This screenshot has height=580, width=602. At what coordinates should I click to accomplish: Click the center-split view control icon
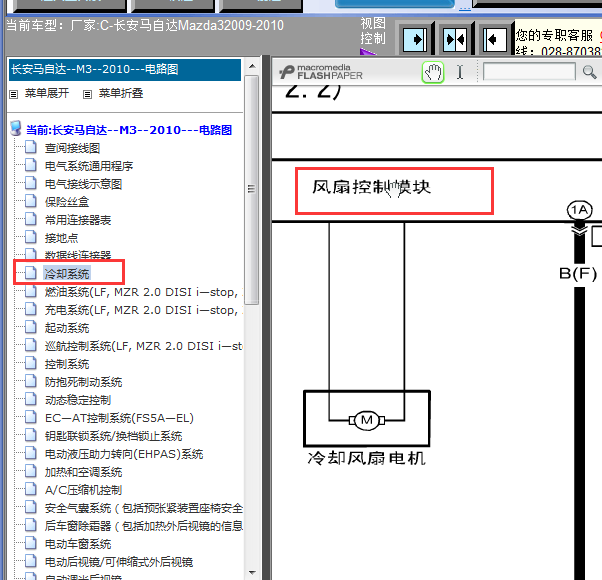point(455,40)
